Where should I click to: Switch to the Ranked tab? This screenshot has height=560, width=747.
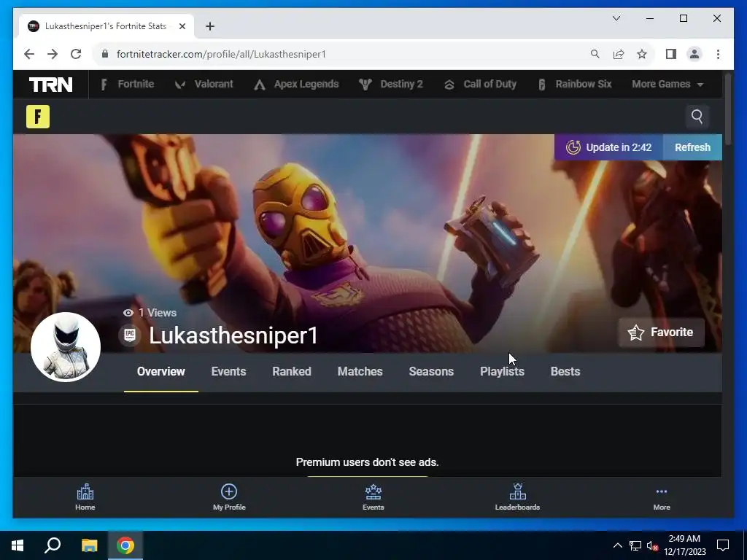292,371
